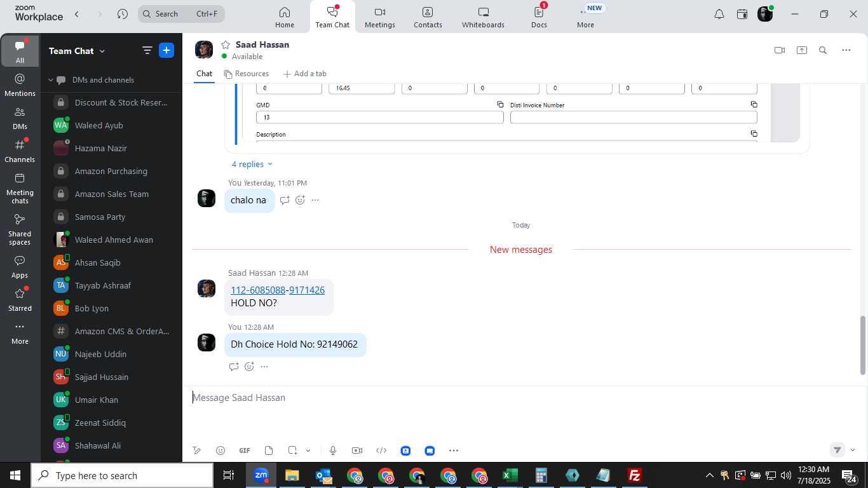Collapse the DMs and channels section
868x488 pixels.
pos(51,80)
